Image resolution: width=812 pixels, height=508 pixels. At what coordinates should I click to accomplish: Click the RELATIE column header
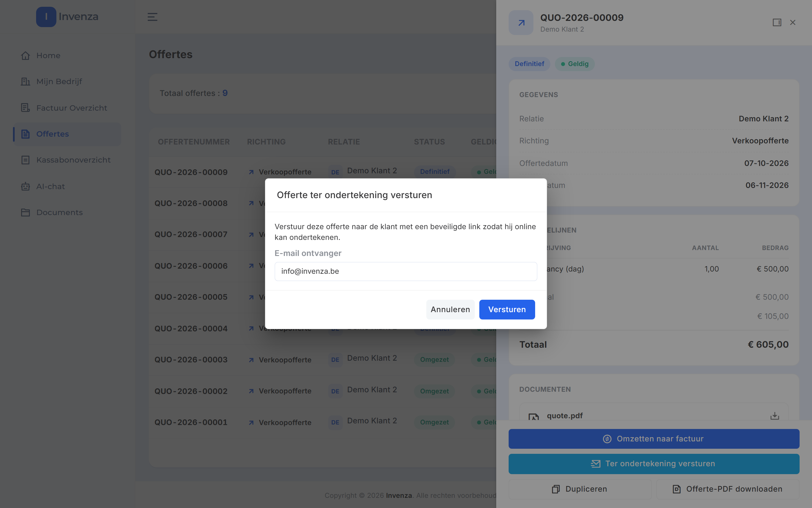(344, 142)
